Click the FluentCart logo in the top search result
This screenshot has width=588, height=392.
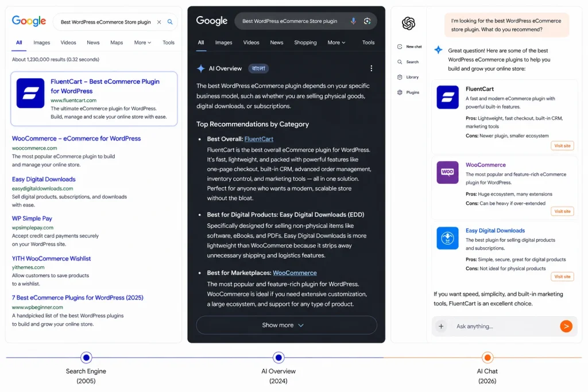30,93
